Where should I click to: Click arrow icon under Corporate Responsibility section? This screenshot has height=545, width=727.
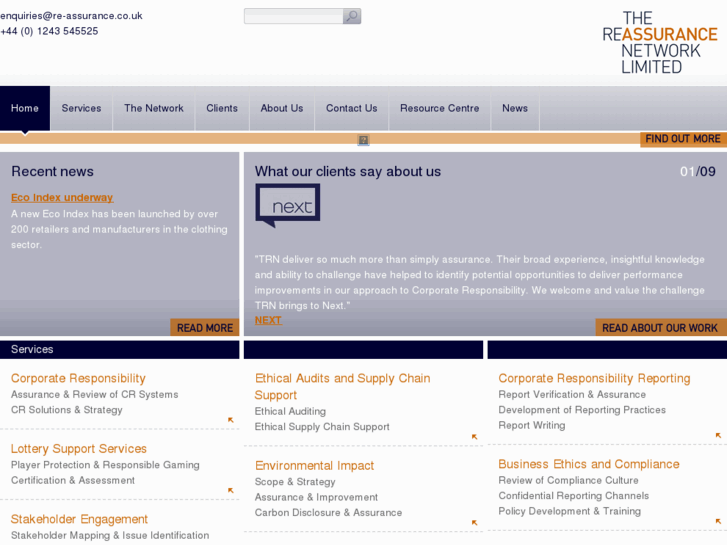[x=230, y=420]
